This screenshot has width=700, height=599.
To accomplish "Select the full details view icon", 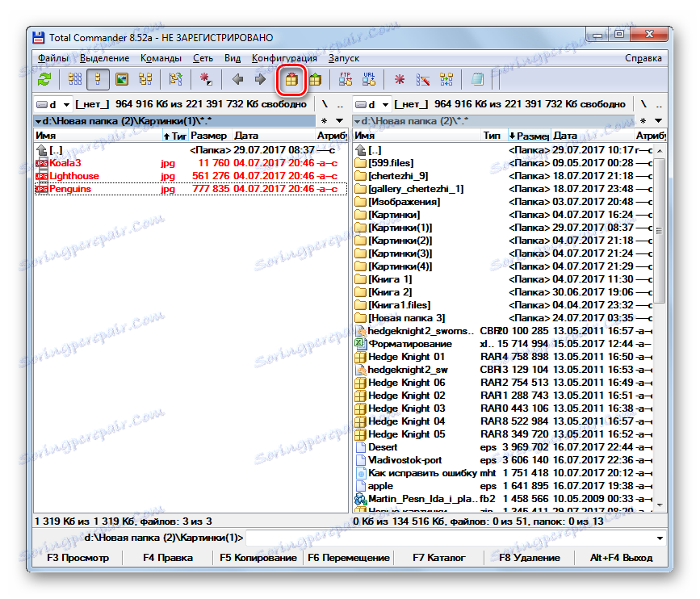I will (98, 79).
